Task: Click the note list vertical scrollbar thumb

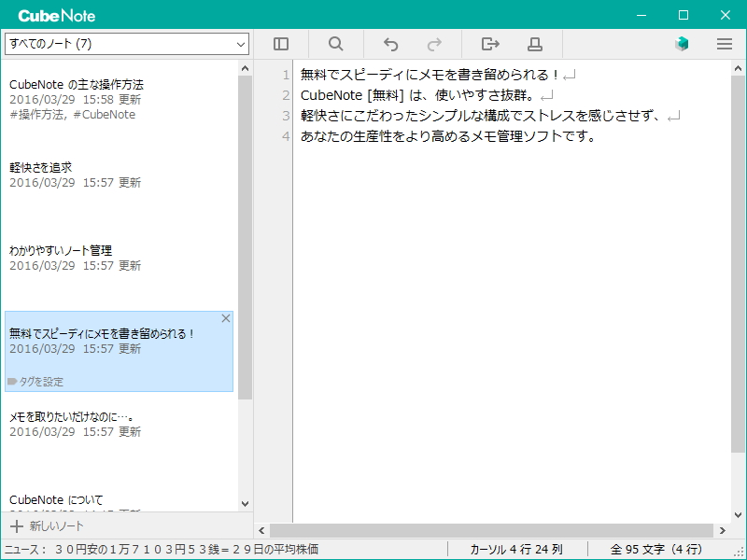Action: (x=245, y=237)
